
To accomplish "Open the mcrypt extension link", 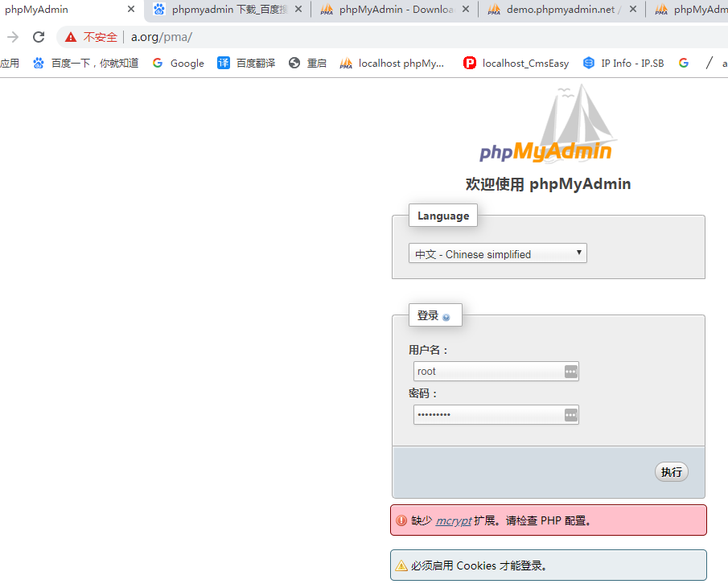I will point(454,520).
